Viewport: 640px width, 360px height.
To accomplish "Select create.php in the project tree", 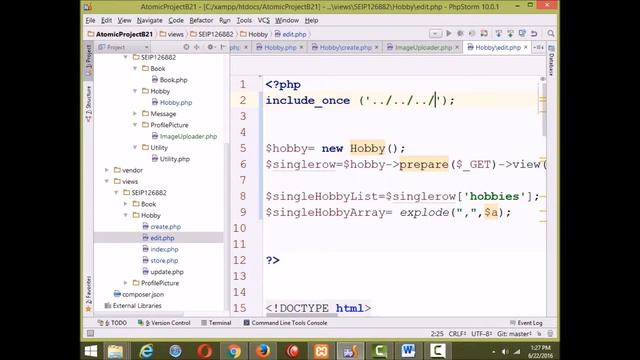I will pyautogui.click(x=162, y=227).
